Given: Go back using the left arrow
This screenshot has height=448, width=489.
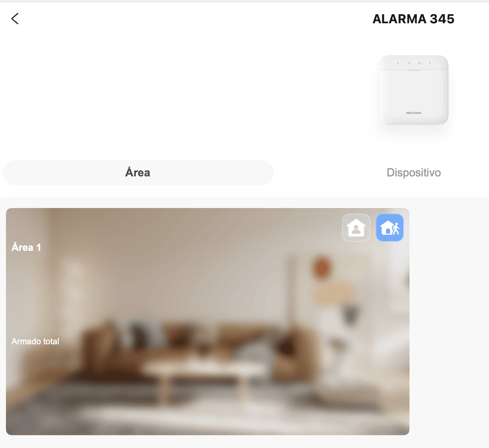Looking at the screenshot, I should (x=15, y=18).
